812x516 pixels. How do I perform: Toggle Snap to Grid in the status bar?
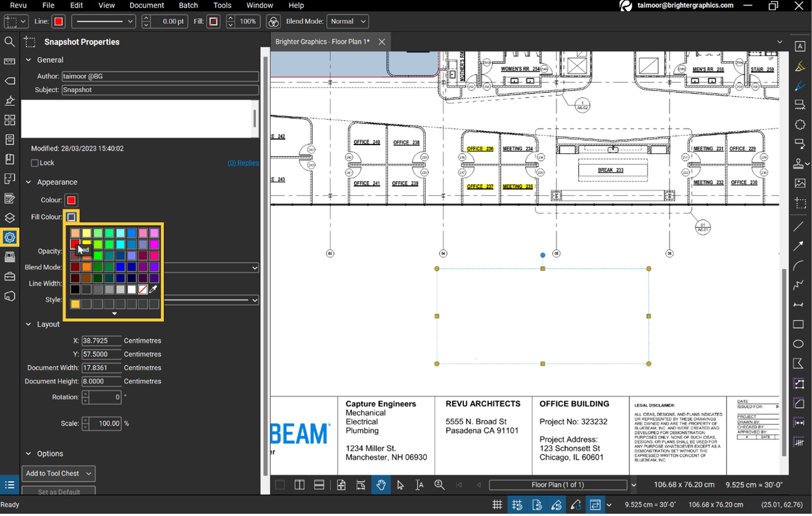coord(517,505)
